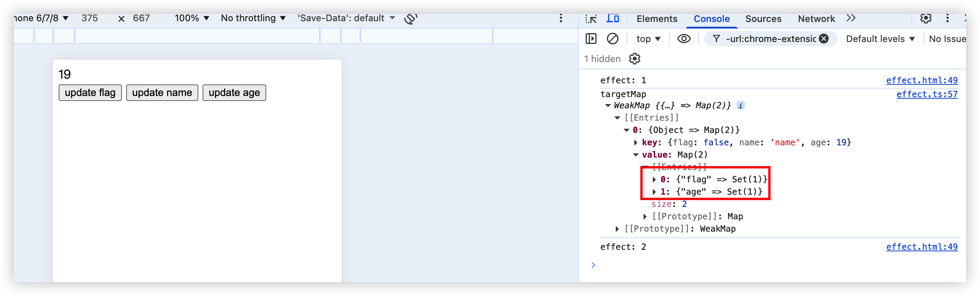Open the Default levels dropdown
Image resolution: width=980 pixels, height=296 pixels.
880,39
